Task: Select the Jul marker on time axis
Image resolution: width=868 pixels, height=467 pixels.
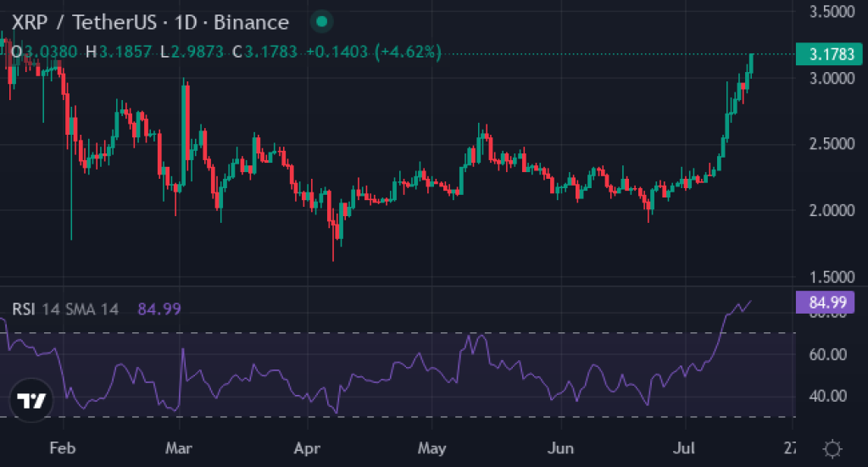Action: (x=684, y=448)
